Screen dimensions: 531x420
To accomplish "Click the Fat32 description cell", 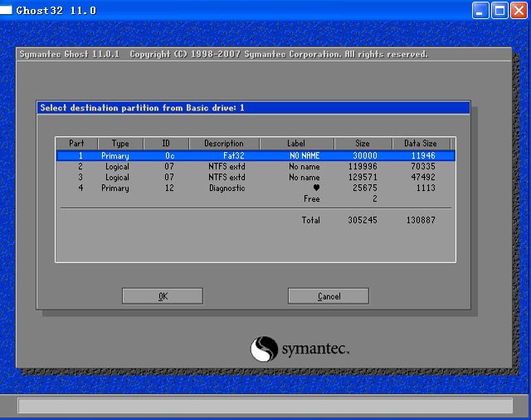I will tap(234, 156).
